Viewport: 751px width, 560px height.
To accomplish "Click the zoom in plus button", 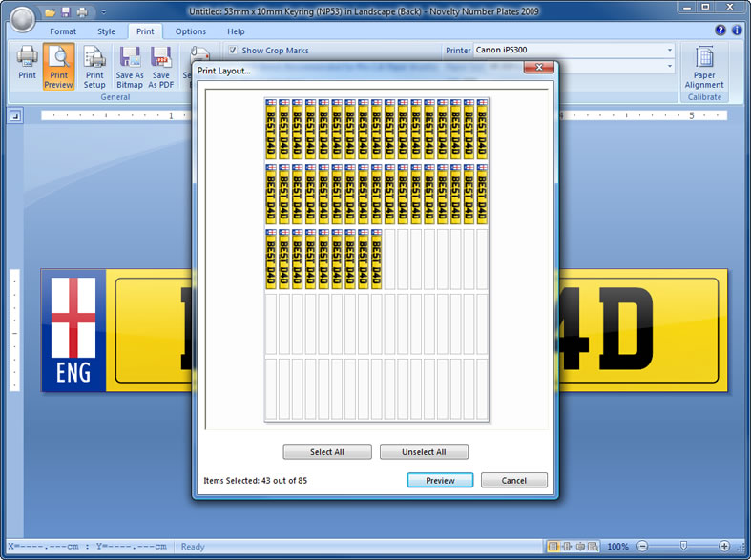I will [x=724, y=546].
